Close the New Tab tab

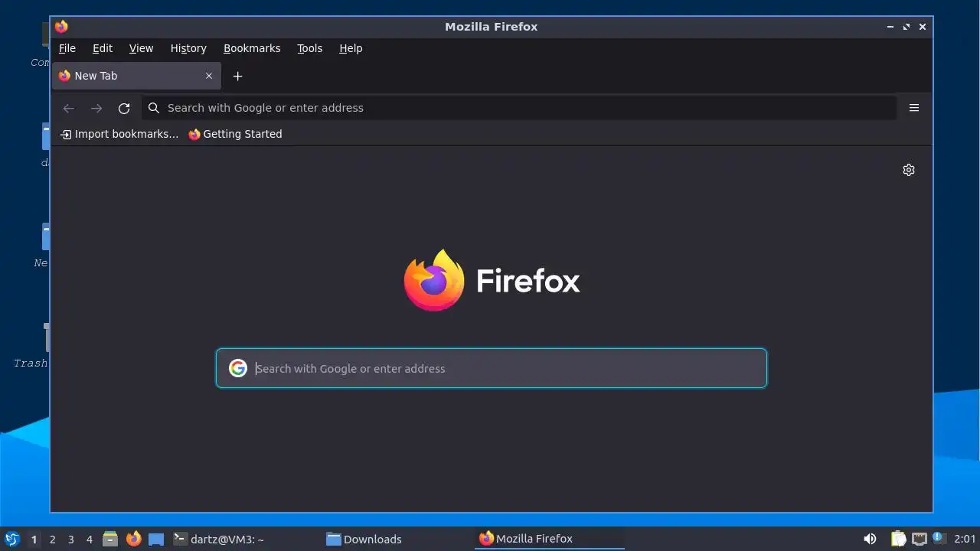tap(208, 76)
